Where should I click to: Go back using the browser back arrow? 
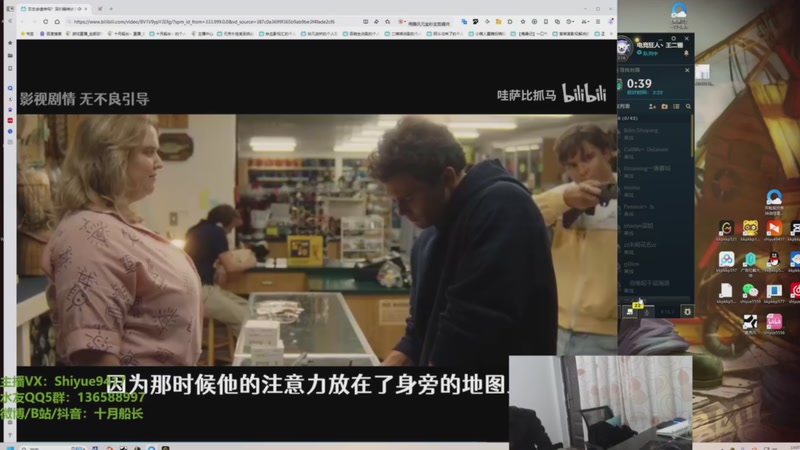(22, 22)
